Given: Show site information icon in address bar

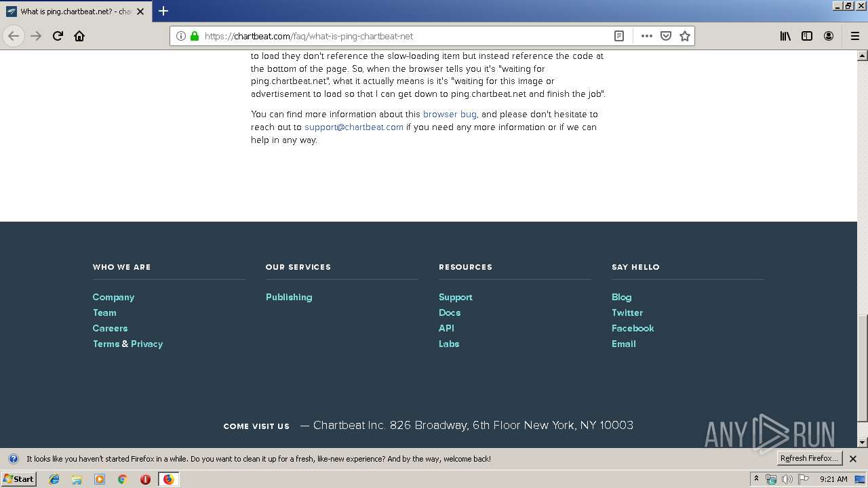Looking at the screenshot, I should pos(181,36).
